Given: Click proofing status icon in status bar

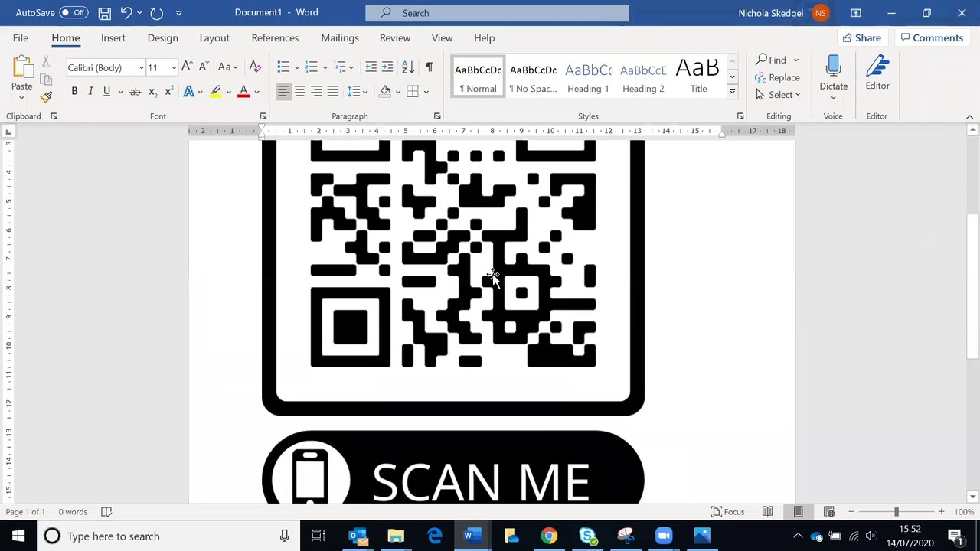Looking at the screenshot, I should tap(106, 512).
